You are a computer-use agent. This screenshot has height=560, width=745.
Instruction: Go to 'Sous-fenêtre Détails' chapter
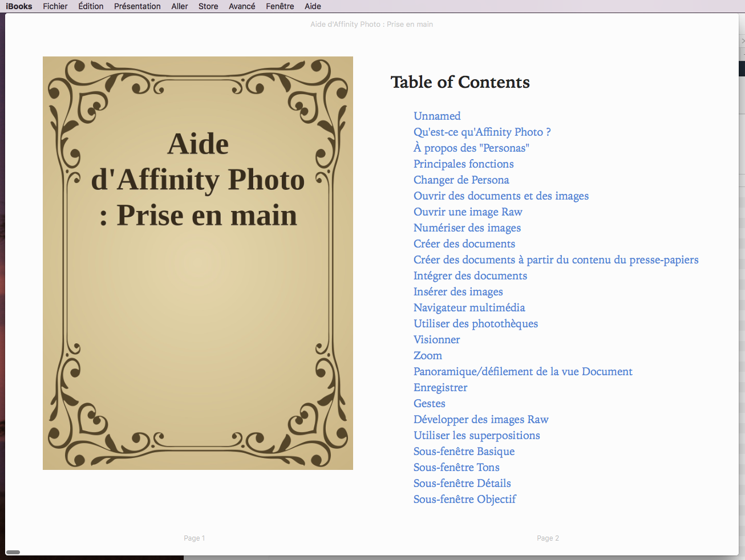(462, 483)
